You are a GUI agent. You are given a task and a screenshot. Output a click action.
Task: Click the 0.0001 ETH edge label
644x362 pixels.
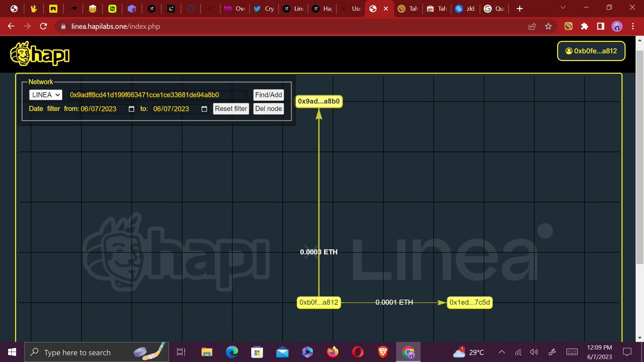(x=394, y=302)
